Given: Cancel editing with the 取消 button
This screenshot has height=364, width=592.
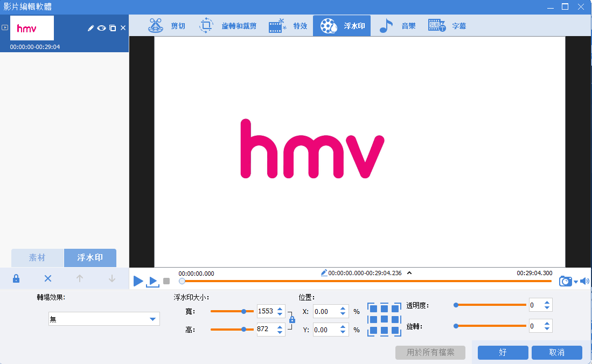Looking at the screenshot, I should (557, 352).
